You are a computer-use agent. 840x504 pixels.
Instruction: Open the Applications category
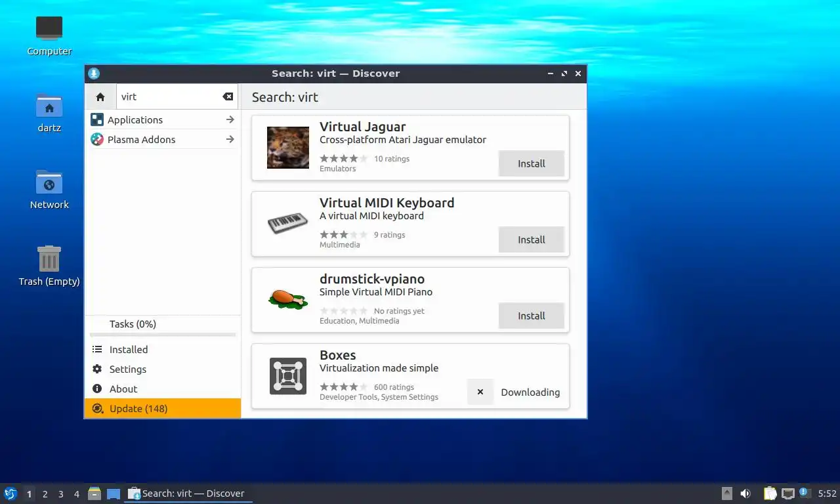(x=163, y=119)
